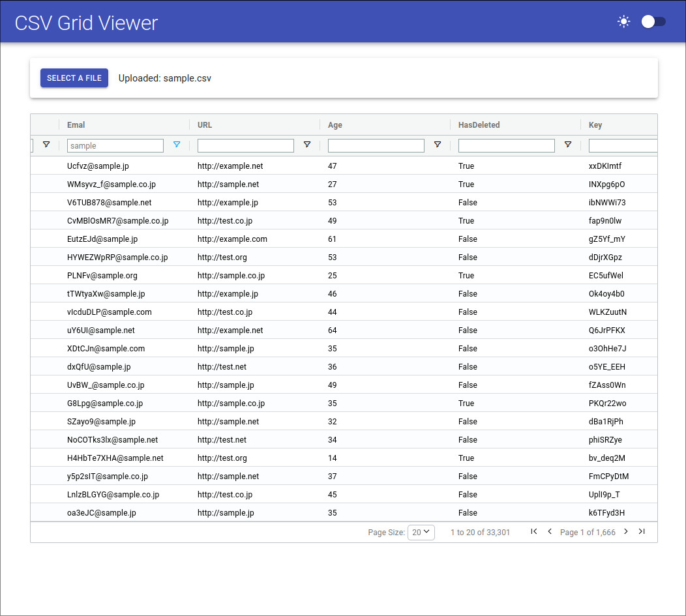Image resolution: width=686 pixels, height=616 pixels.
Task: Toggle the dark mode switch
Action: 653,22
